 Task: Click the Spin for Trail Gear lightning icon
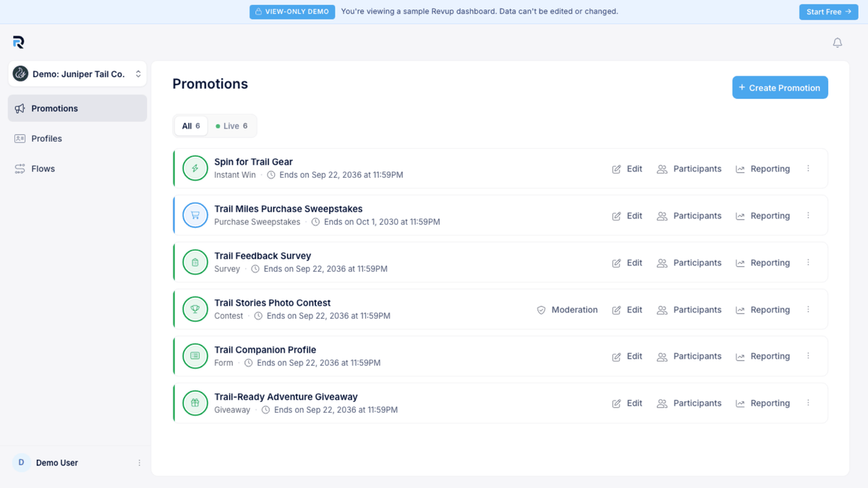click(x=195, y=168)
